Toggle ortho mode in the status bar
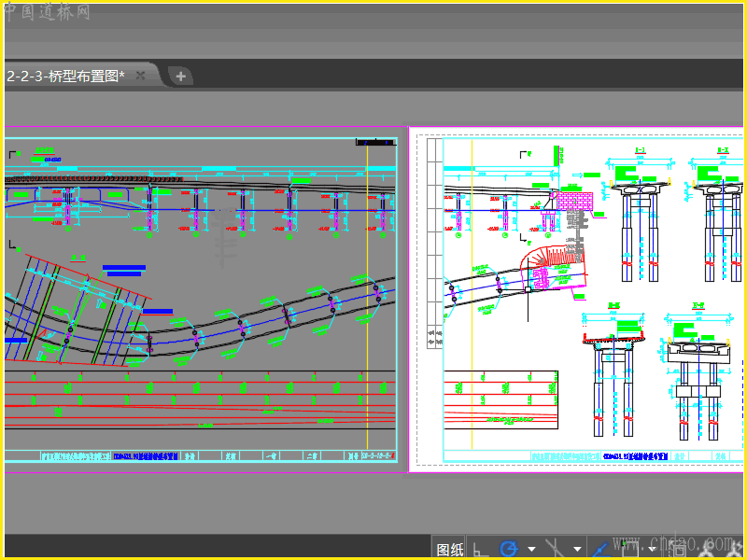The image size is (747, 560). 480,549
